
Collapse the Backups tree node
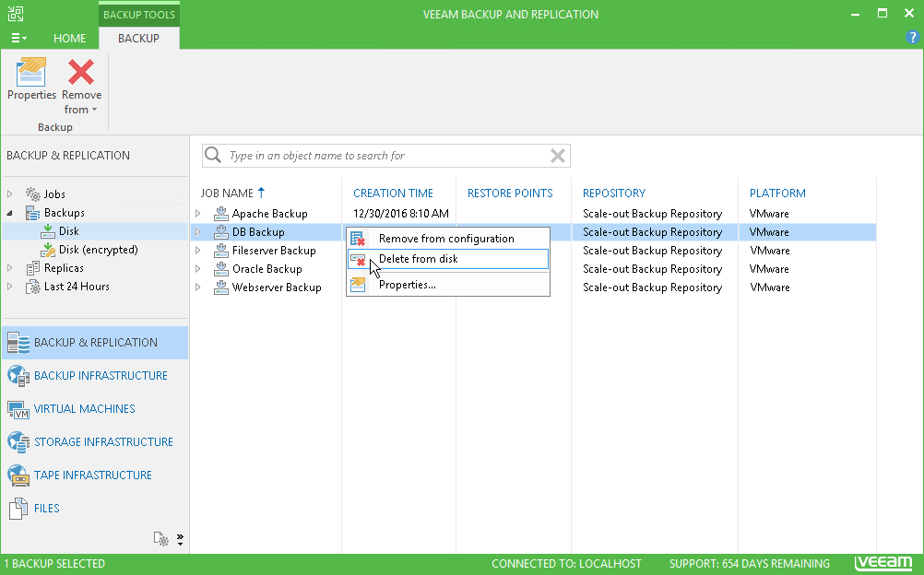[x=10, y=213]
